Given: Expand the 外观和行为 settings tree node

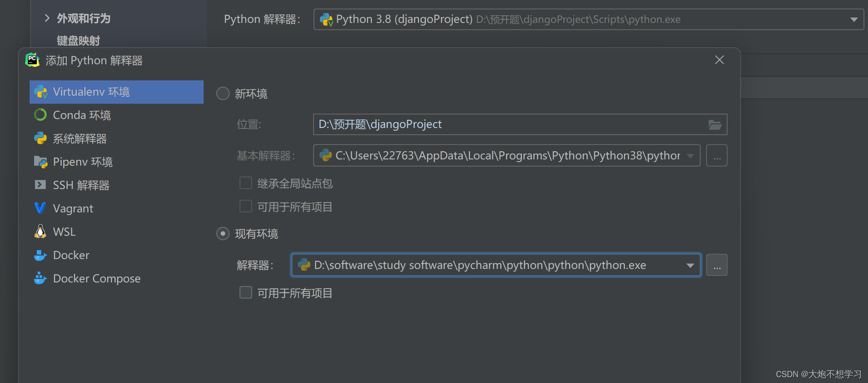Looking at the screenshot, I should tap(47, 18).
